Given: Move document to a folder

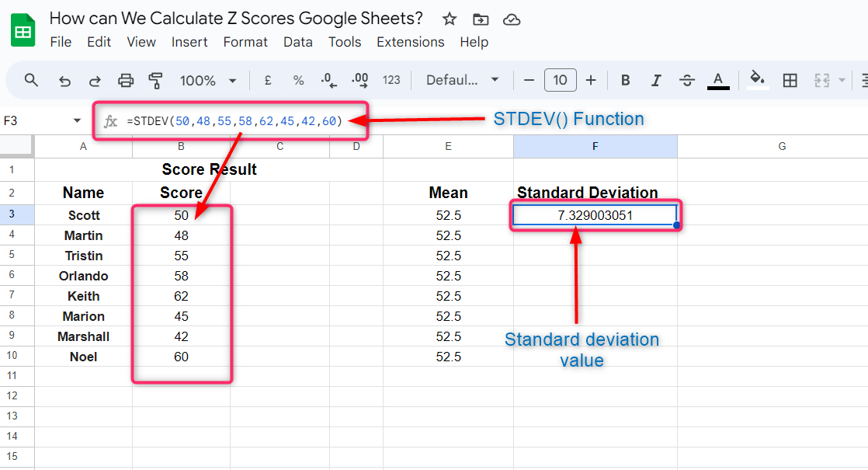Looking at the screenshot, I should point(481,20).
